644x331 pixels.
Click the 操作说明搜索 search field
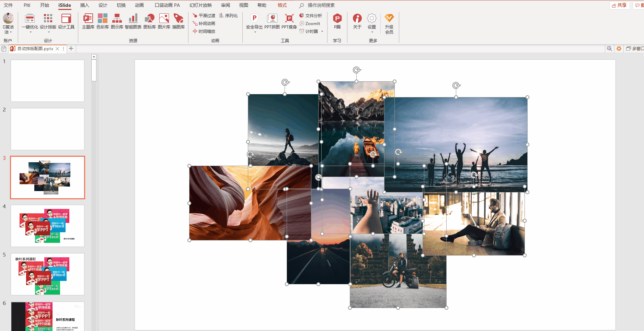pos(321,5)
